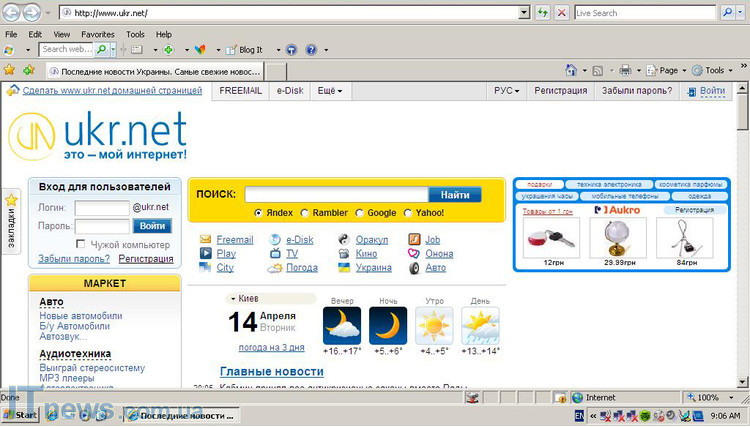Screen dimensions: 750x427
Task: Click the evening weather moon-cloud icon
Action: (x=342, y=326)
